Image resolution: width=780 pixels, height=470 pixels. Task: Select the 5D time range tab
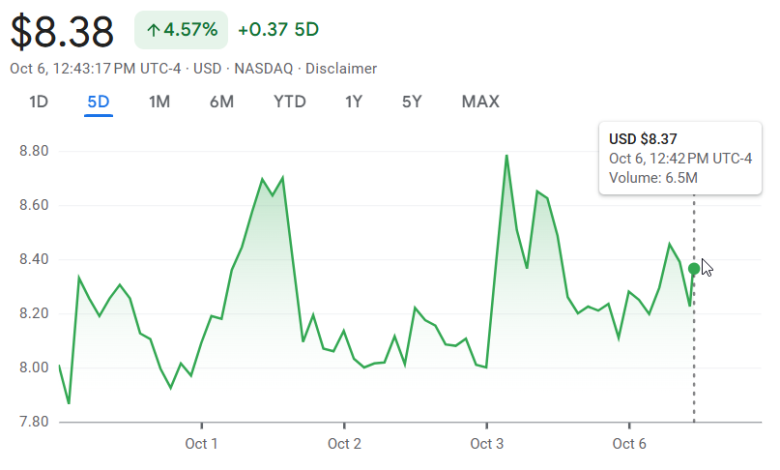coord(98,101)
